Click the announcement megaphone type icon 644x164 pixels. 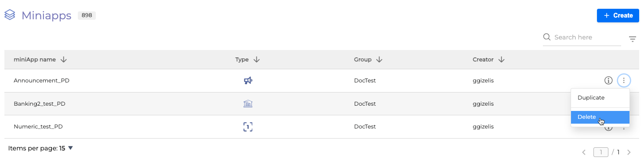click(x=248, y=81)
